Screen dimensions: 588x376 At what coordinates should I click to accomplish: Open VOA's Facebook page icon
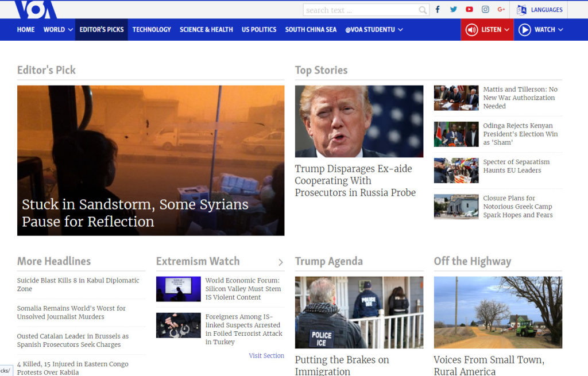437,9
